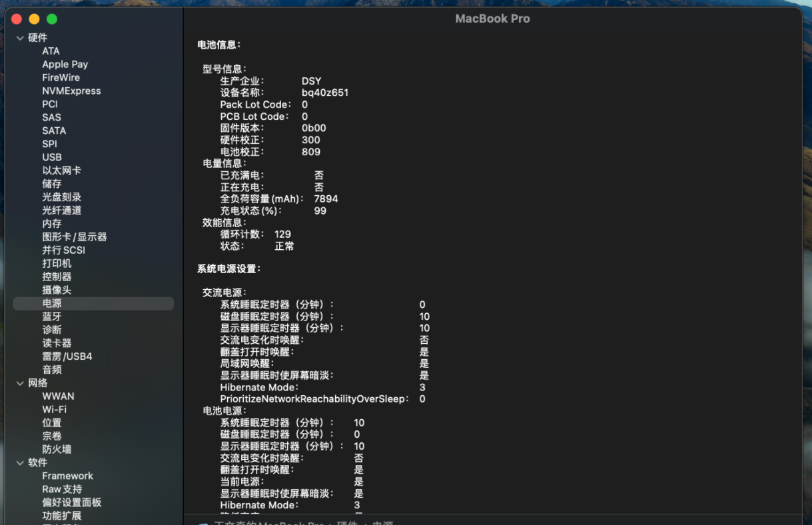Select 音频 in the sidebar

51,370
